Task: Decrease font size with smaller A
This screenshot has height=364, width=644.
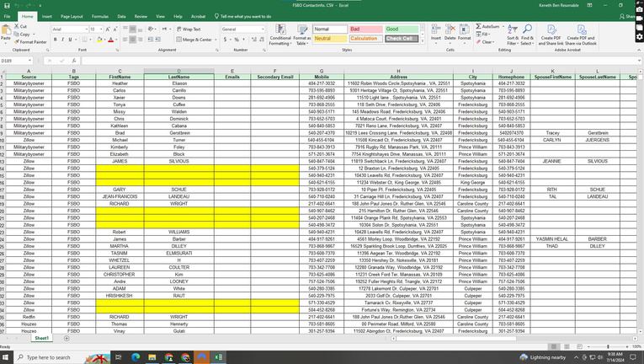Action: pos(115,29)
